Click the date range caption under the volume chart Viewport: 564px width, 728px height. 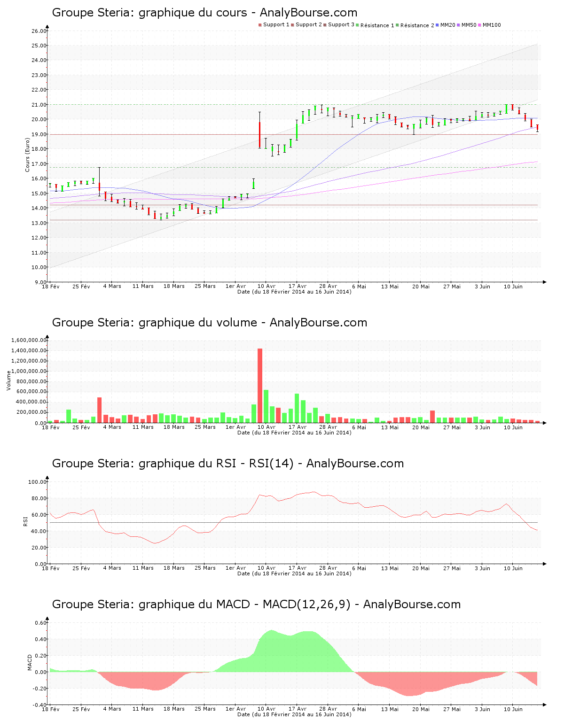coord(294,433)
